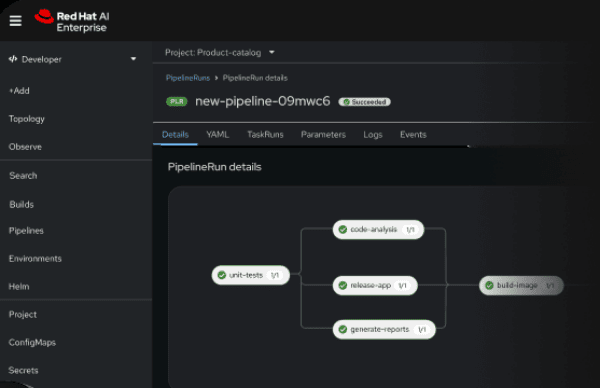Click the 1/1 badge on unit-tests
The width and height of the screenshot is (600, 388).
(275, 275)
